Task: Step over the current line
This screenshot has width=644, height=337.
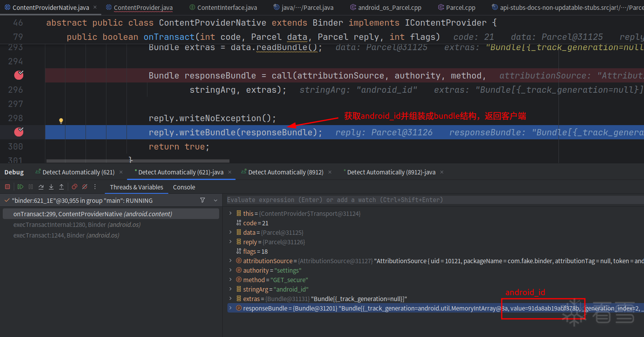Action: [x=41, y=187]
